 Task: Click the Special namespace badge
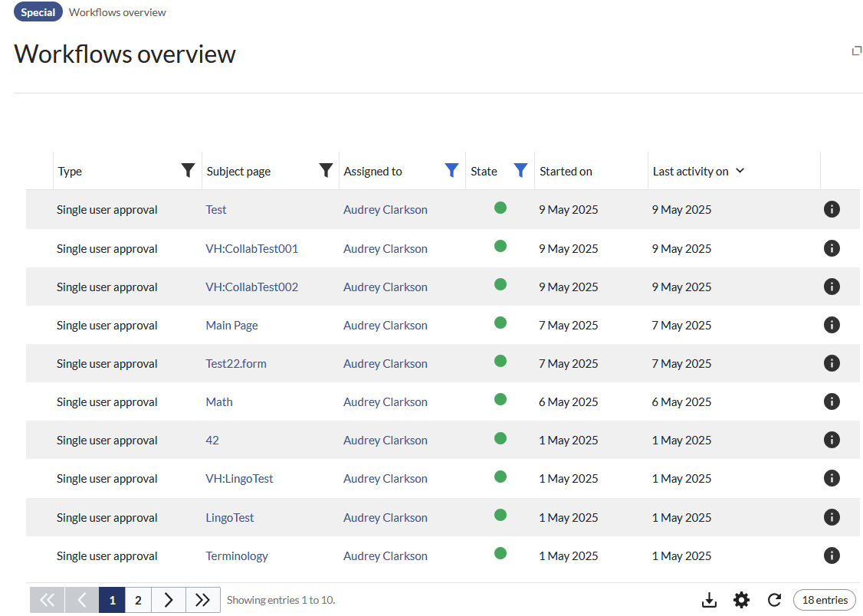(38, 12)
